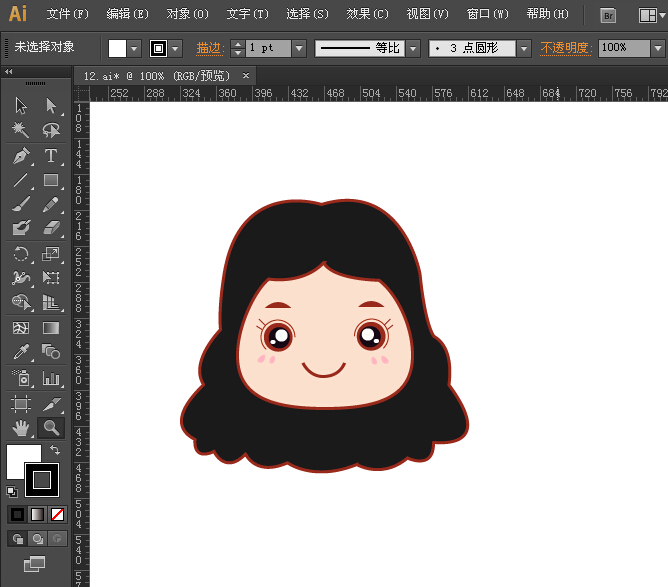
Task: Select the Type tool
Action: 50,156
